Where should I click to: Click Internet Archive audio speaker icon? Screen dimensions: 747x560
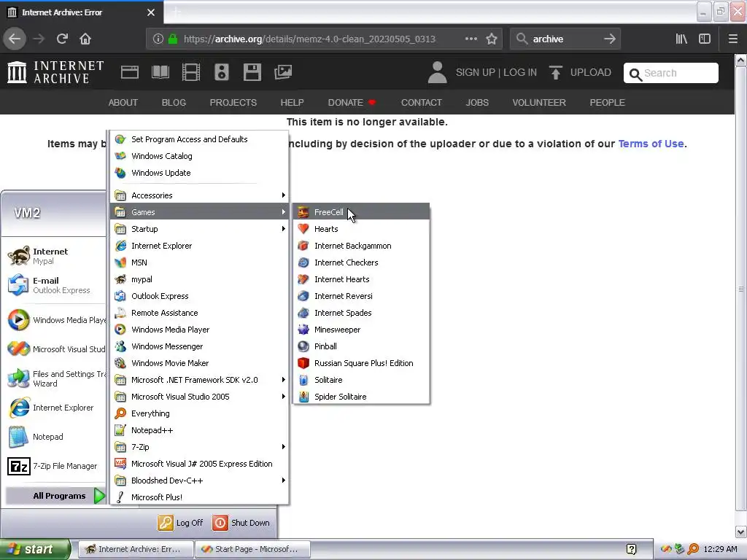pos(222,72)
